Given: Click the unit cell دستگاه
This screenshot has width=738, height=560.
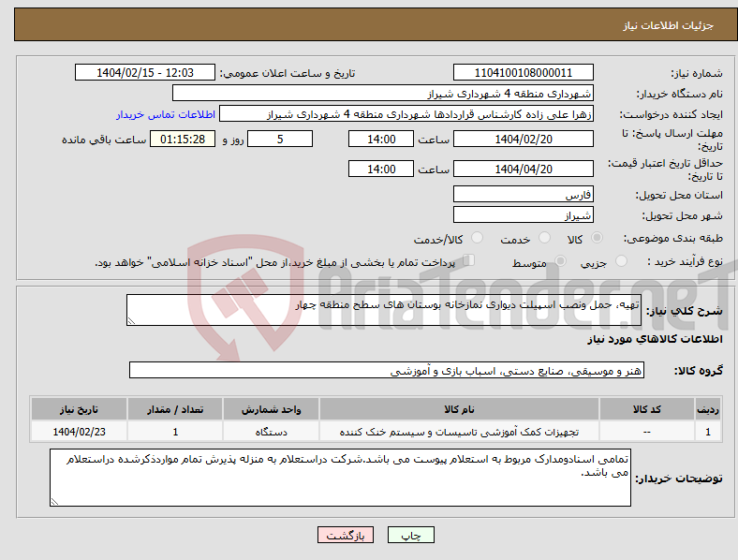Looking at the screenshot, I should [271, 432].
